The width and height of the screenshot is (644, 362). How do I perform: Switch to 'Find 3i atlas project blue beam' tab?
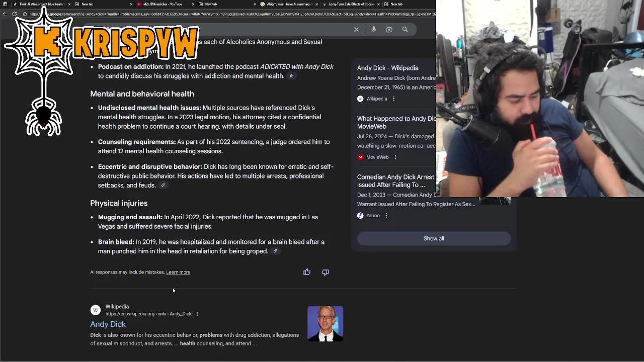click(x=40, y=4)
